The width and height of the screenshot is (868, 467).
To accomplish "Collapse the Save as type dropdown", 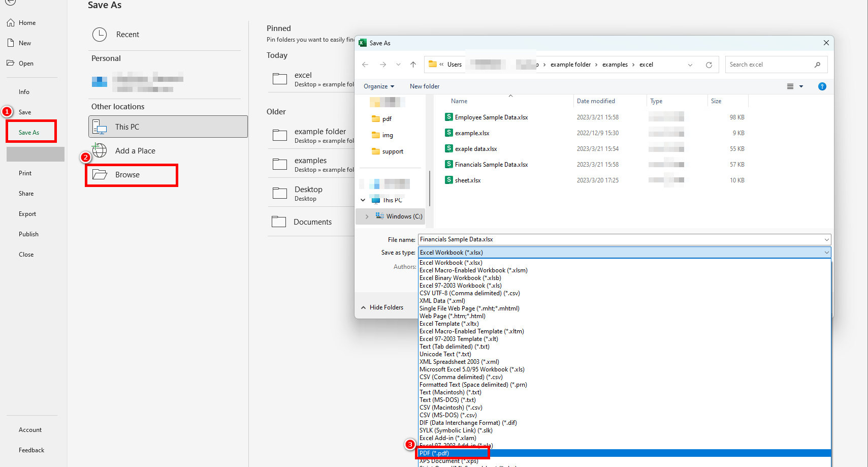I will (x=826, y=253).
